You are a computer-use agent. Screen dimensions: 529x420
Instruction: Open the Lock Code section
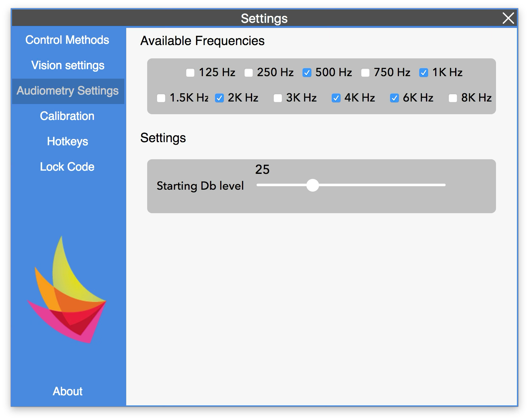click(67, 167)
